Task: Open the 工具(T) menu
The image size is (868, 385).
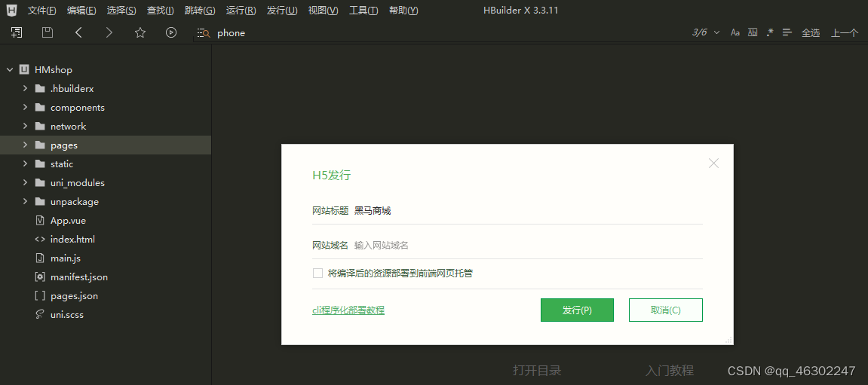Action: (x=363, y=11)
